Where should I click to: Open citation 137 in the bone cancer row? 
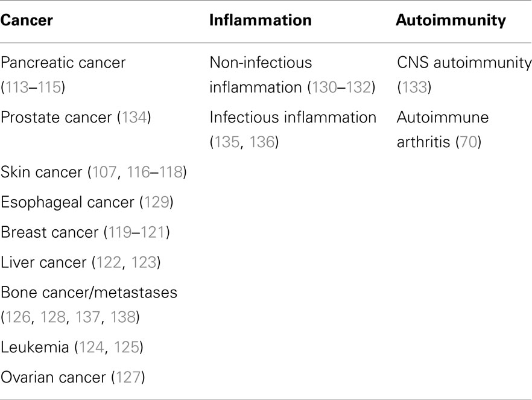[88, 317]
